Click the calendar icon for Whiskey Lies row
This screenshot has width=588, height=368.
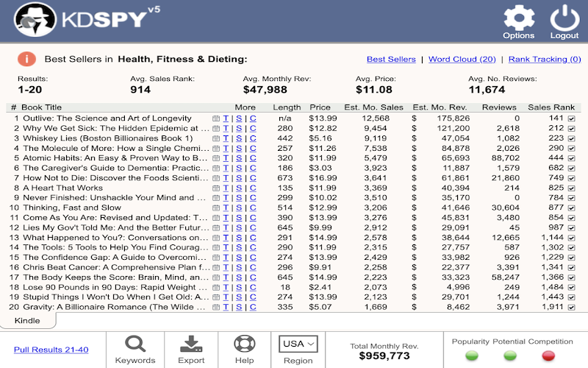pyautogui.click(x=216, y=138)
